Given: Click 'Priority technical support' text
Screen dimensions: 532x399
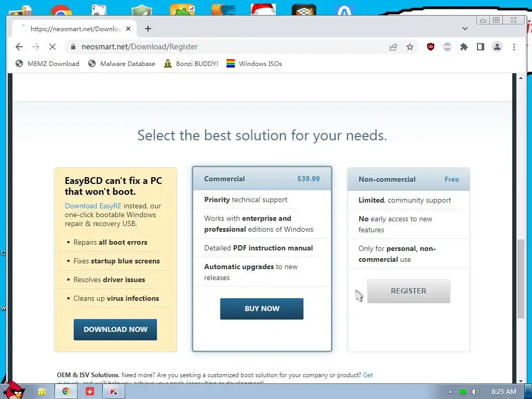Looking at the screenshot, I should [x=246, y=200].
